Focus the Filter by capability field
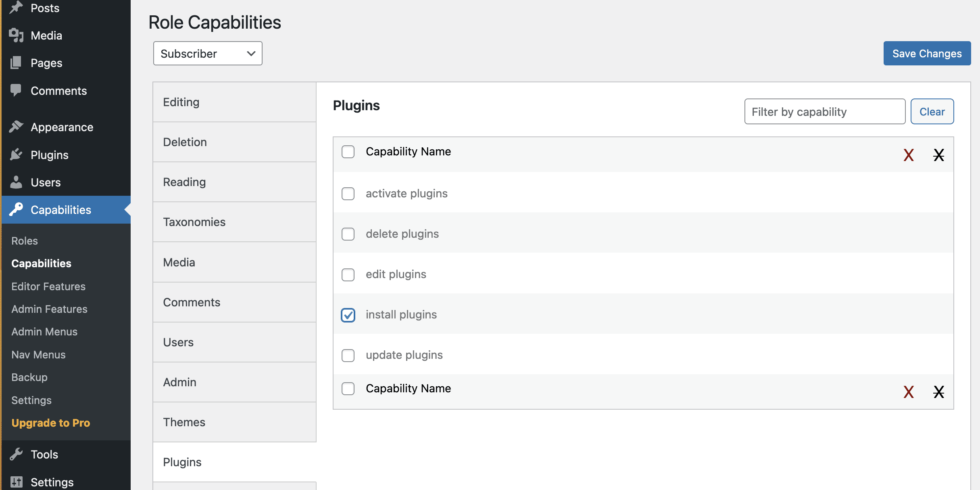This screenshot has height=490, width=980. point(825,112)
